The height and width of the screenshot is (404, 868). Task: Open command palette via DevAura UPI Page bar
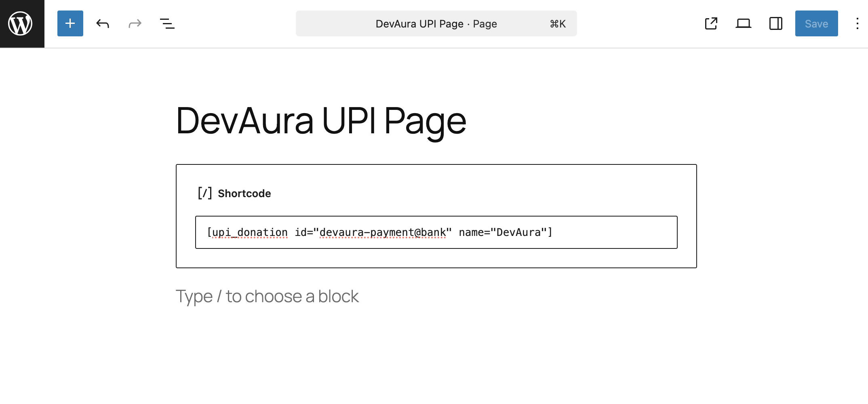point(436,24)
